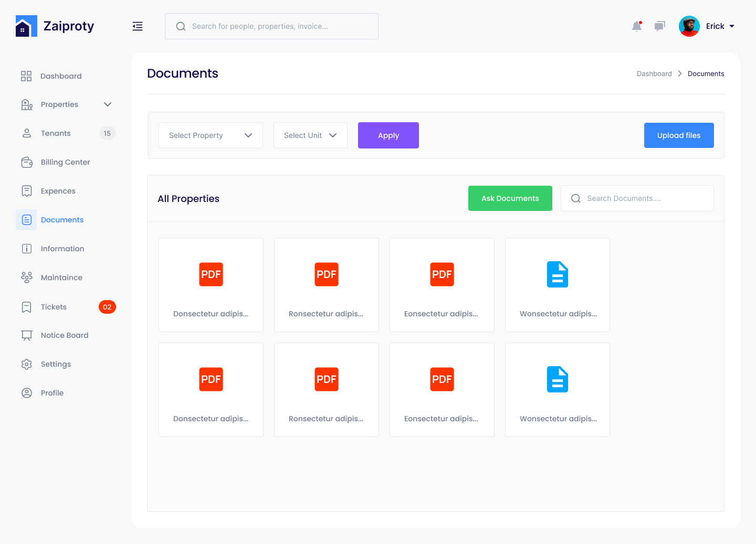Screen dimensions: 756x544
Task: Click blue document icon of second-row Wonsectetur file
Action: coord(558,379)
